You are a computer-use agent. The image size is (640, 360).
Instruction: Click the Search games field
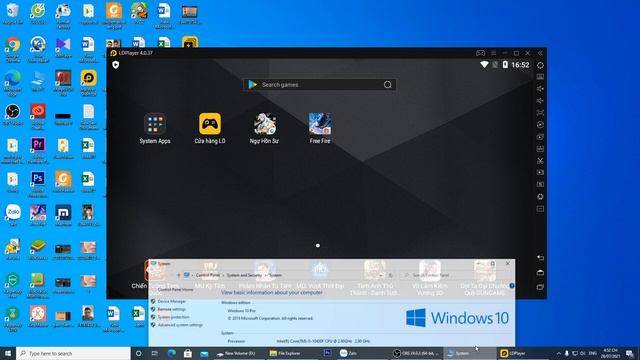pos(319,84)
